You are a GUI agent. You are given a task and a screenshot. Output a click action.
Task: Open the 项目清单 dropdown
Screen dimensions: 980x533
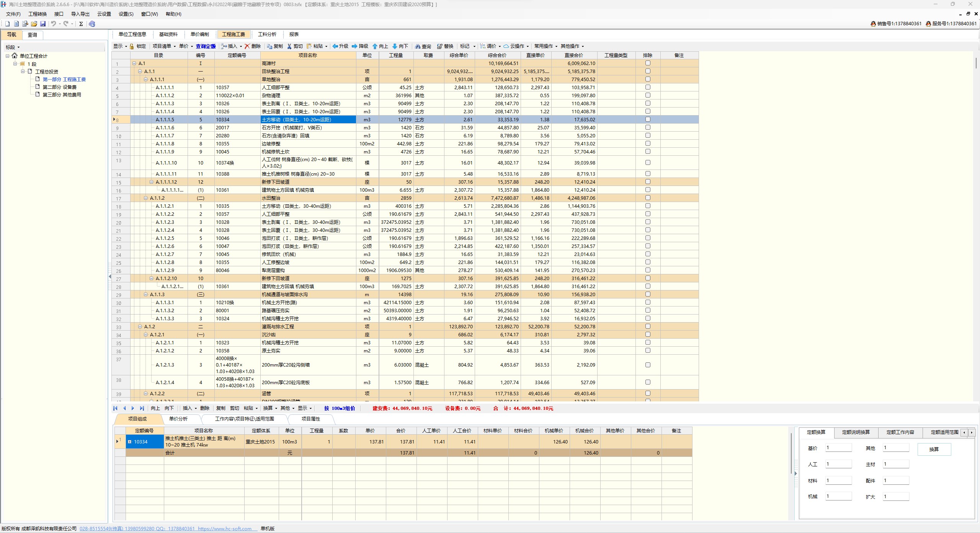(164, 46)
